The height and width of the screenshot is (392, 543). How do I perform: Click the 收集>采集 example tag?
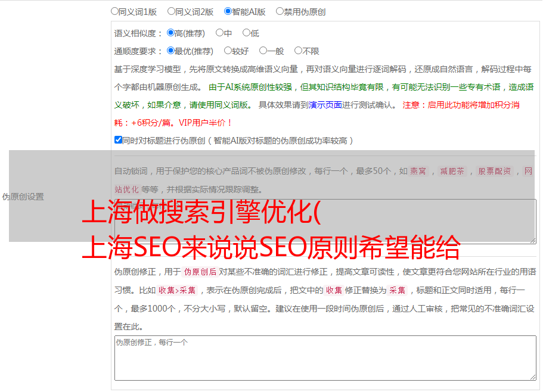tap(177, 290)
